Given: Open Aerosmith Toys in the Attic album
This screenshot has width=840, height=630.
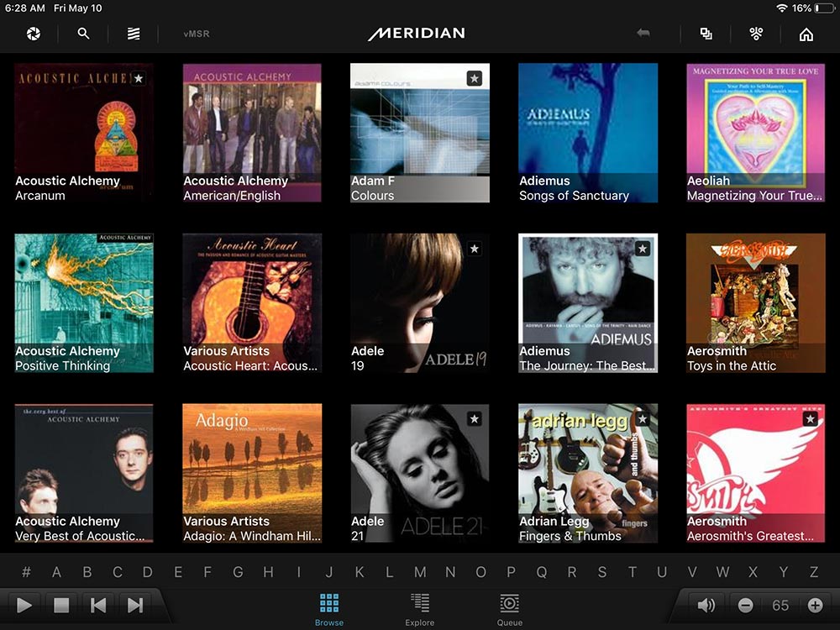Looking at the screenshot, I should tap(755, 303).
